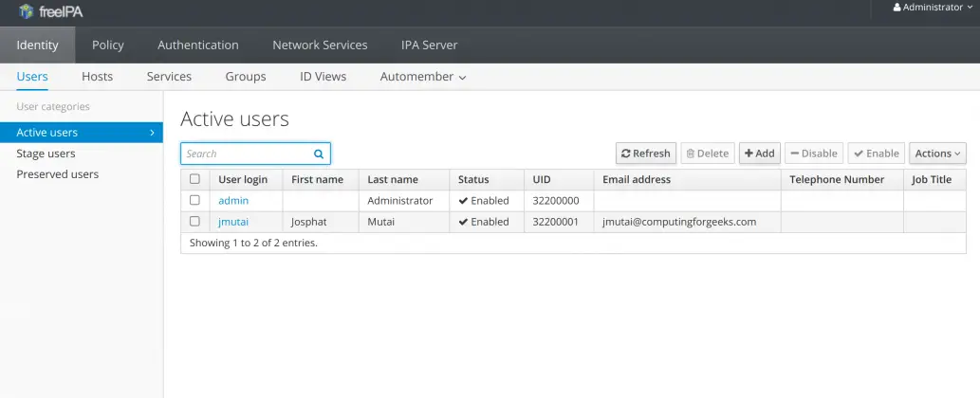Expand the Automember menu
The width and height of the screenshot is (980, 398).
tap(422, 77)
